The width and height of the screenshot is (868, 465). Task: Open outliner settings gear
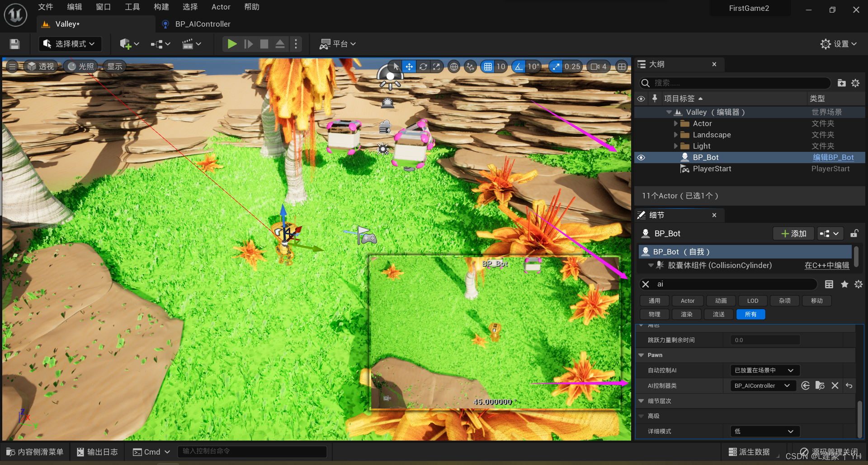pyautogui.click(x=855, y=83)
